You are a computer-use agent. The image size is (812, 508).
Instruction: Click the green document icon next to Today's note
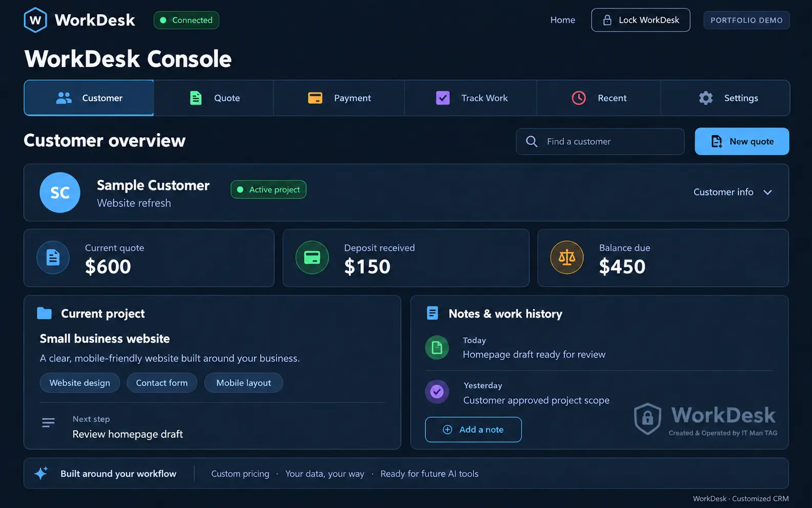pos(437,348)
